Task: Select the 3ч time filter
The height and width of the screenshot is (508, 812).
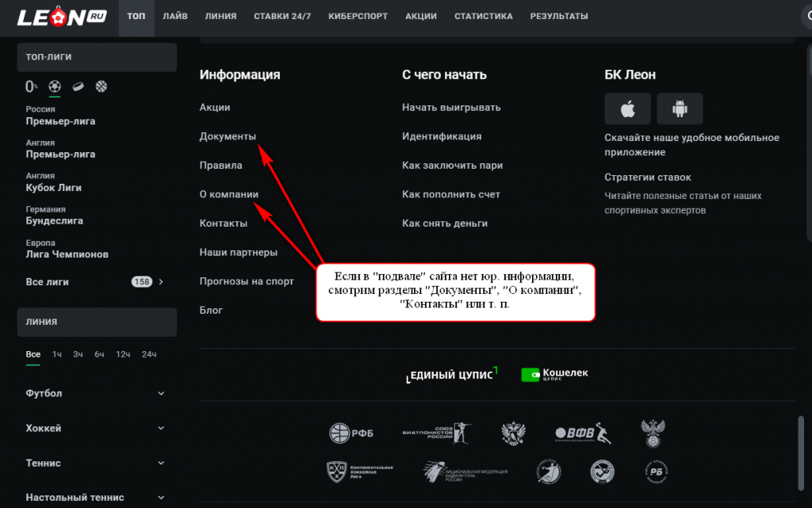Action: [x=78, y=354]
